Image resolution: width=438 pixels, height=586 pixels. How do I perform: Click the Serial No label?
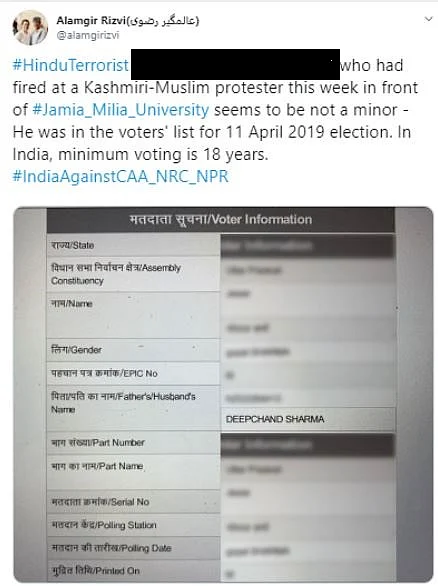[x=100, y=502]
